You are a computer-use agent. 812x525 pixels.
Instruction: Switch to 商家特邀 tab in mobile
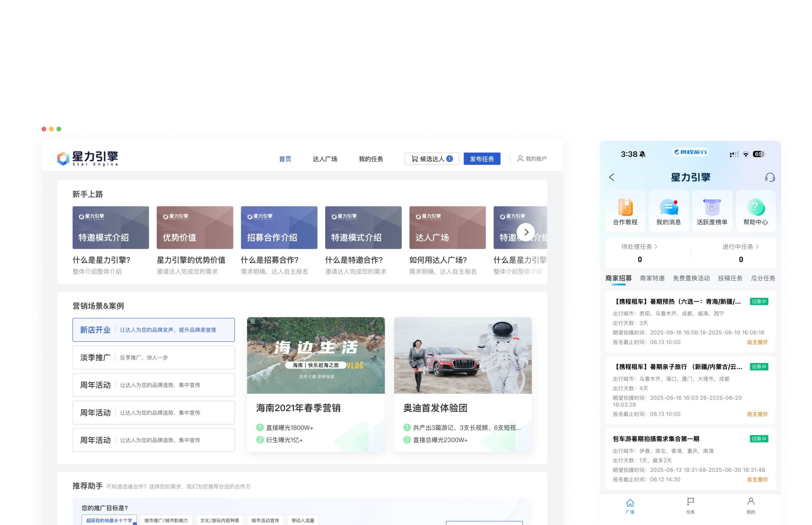652,278
